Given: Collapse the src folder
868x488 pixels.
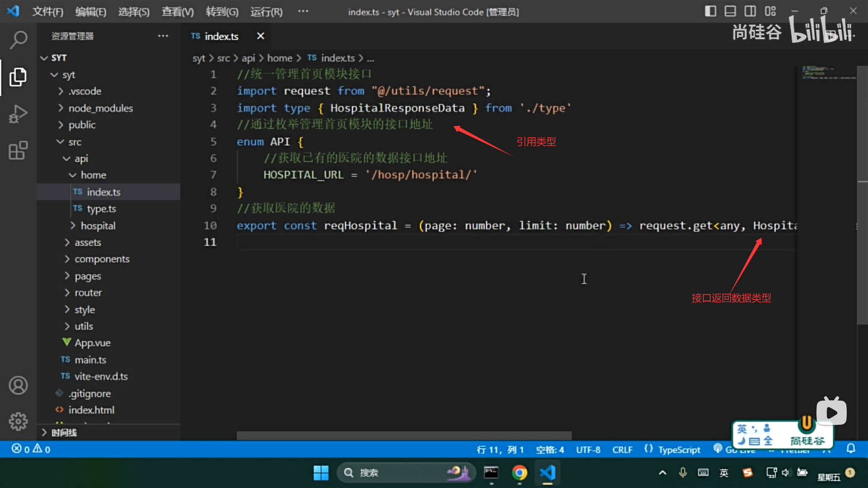Looking at the screenshot, I should pyautogui.click(x=75, y=142).
